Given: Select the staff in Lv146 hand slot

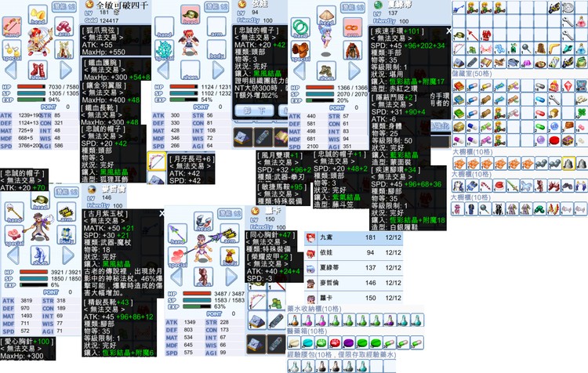Looking at the screenshot, I should pos(14,212).
